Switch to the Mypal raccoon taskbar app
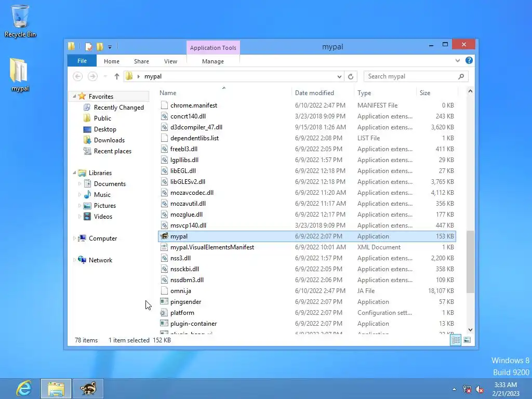Screen dimensions: 532x399 pos(88,389)
